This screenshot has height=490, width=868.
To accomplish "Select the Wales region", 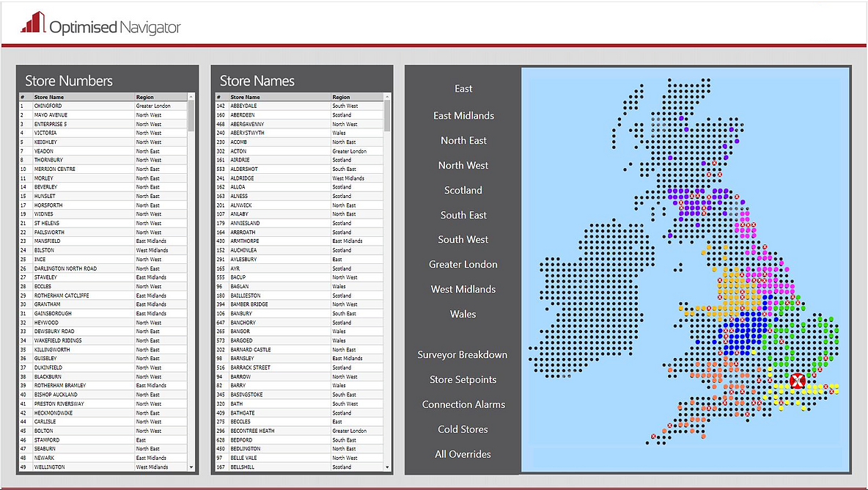I will pyautogui.click(x=463, y=314).
